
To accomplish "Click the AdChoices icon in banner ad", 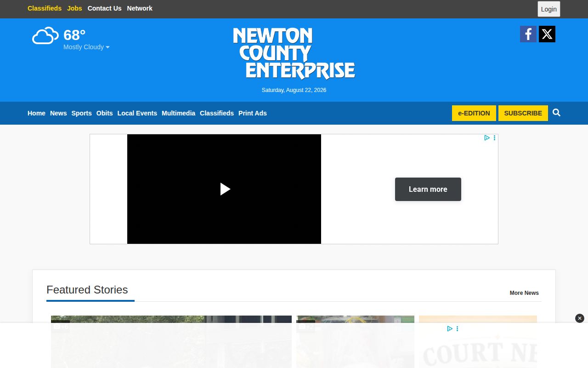I will coord(487,138).
